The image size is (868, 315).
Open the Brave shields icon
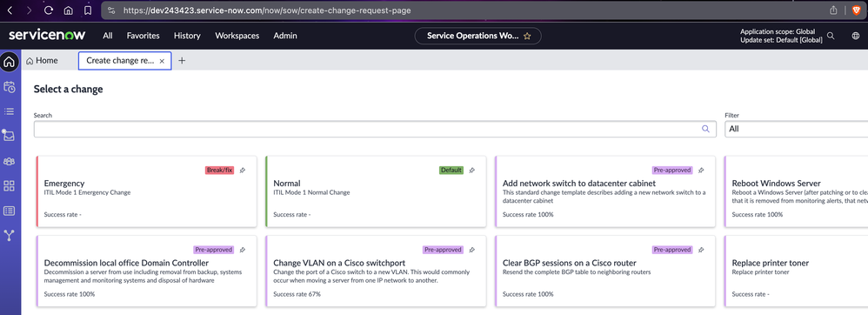[856, 10]
